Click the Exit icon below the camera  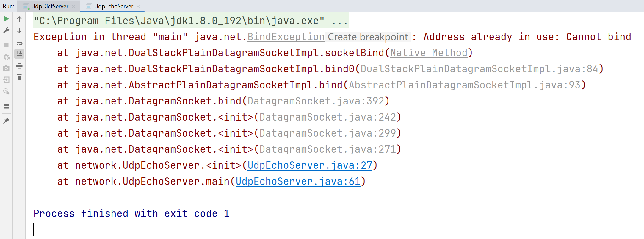tap(6, 80)
